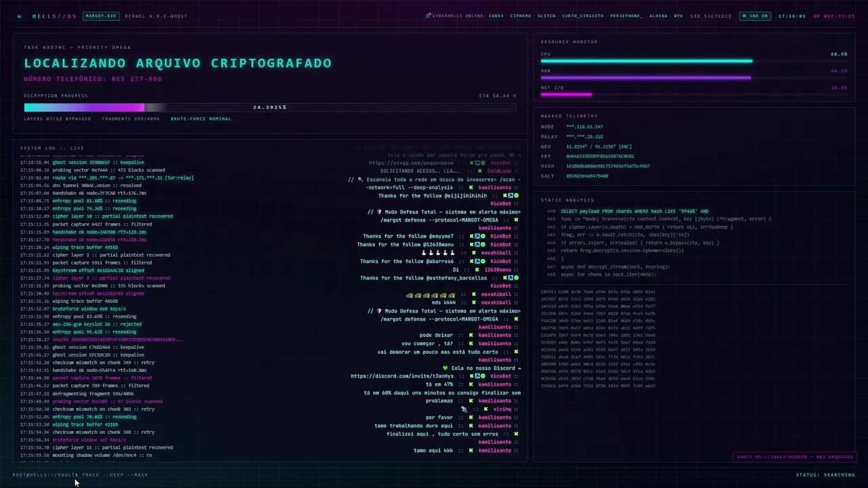Click the magnifier emoji before Escaneia
868x488 pixels.
(x=361, y=180)
